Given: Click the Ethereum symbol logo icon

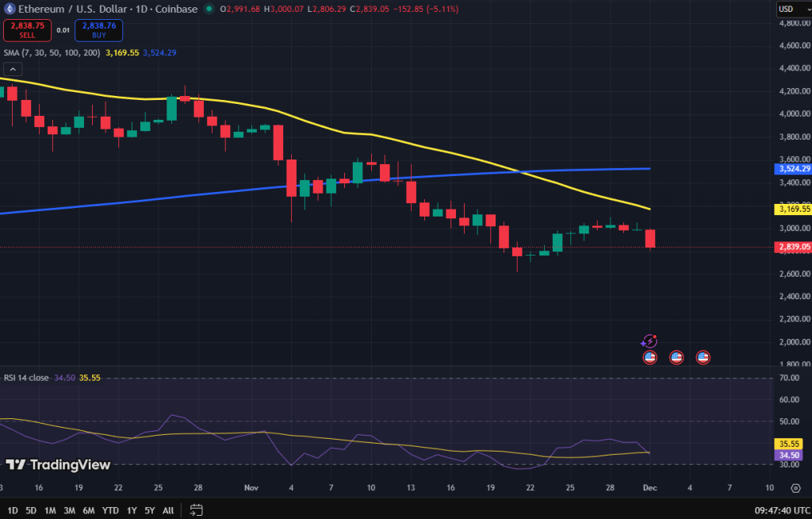Looking at the screenshot, I should coord(10,9).
